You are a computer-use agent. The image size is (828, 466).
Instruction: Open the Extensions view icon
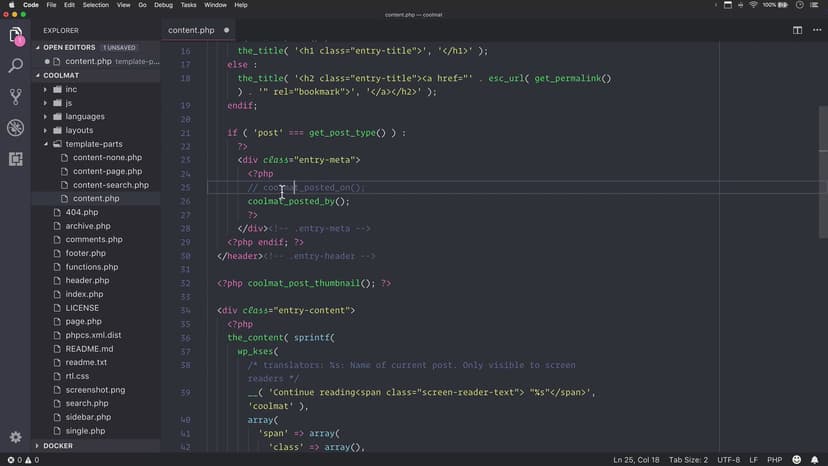coord(15,159)
